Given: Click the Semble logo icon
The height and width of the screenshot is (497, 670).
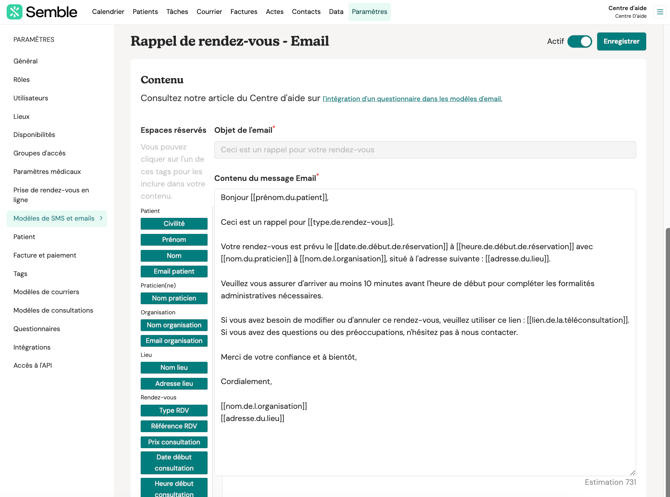Looking at the screenshot, I should 14,12.
